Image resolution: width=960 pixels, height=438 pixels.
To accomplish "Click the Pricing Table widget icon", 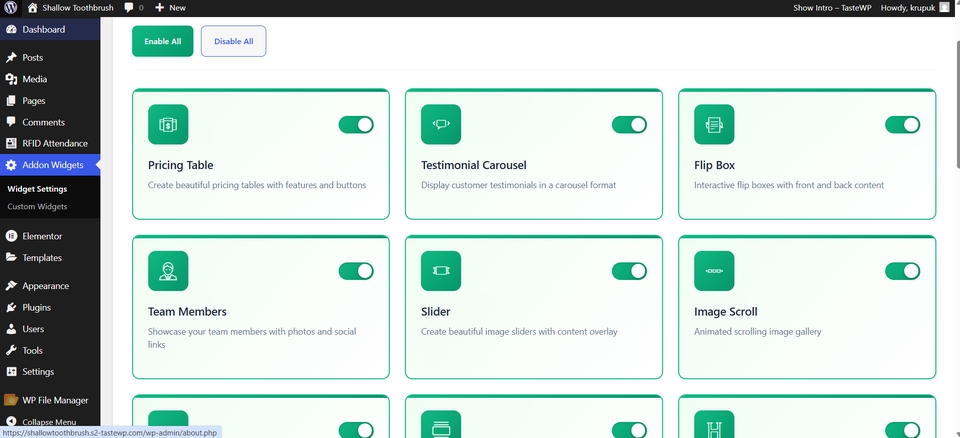I will click(168, 124).
